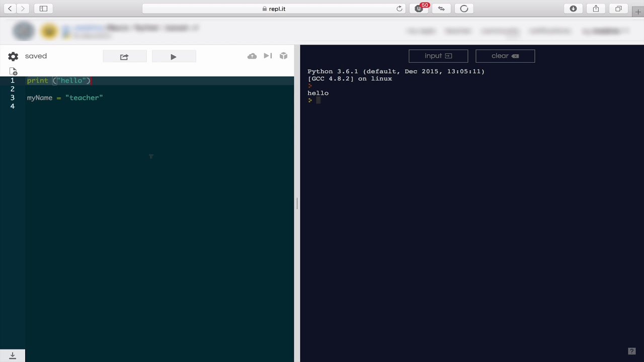The image size is (644, 362).
Task: Click the input button above the console
Action: 438,56
